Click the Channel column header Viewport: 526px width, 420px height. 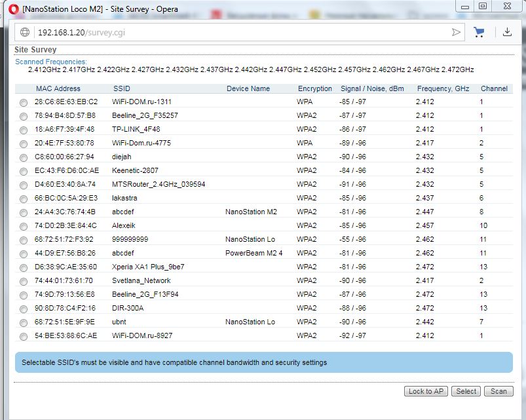click(494, 88)
